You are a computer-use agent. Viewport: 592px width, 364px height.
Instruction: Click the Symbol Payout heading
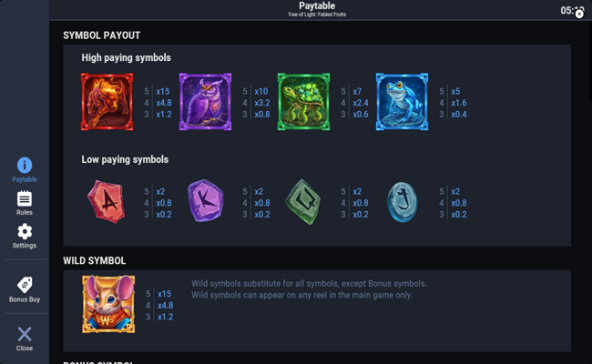tap(102, 35)
